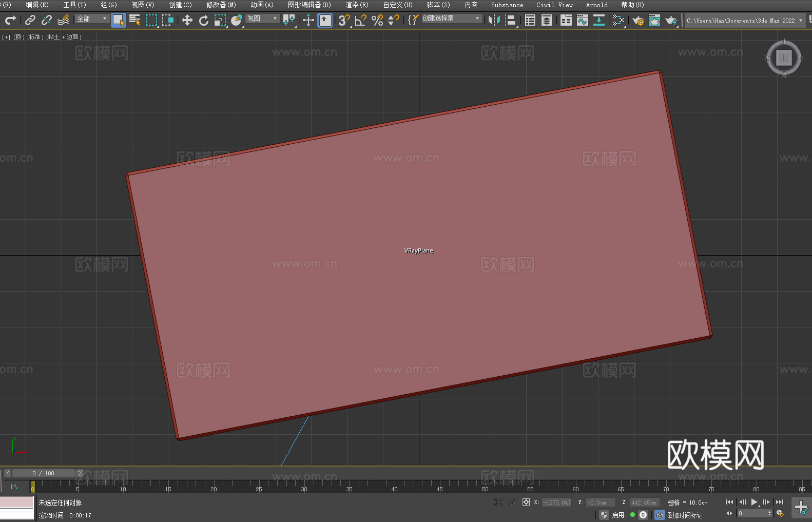Select the Scale tool
This screenshot has height=522, width=812.
tap(220, 20)
